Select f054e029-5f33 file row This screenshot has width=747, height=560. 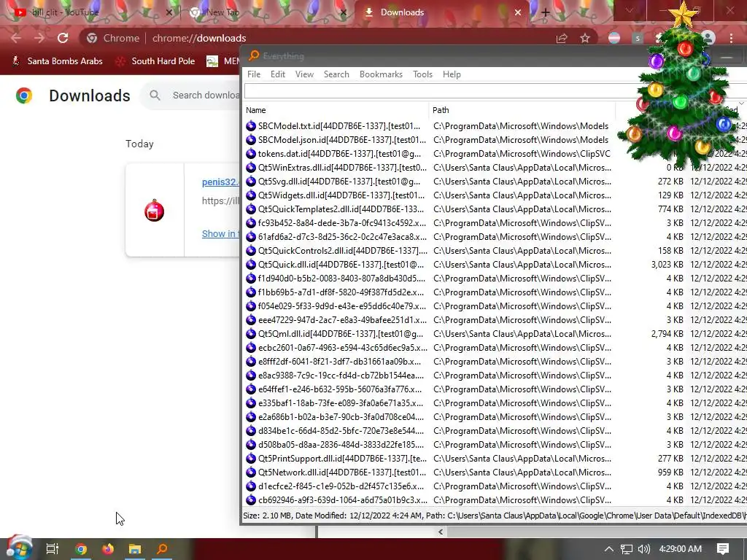[x=495, y=306]
